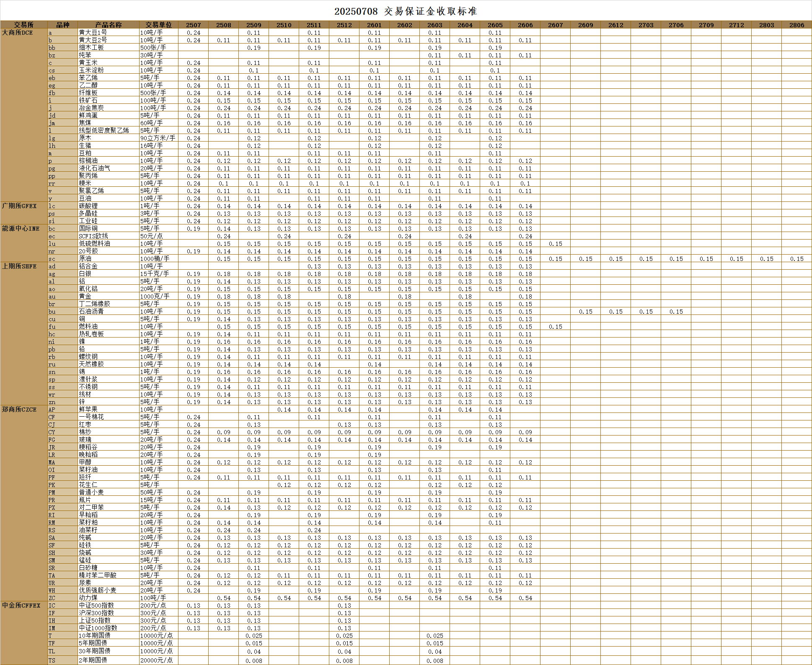Select the trading unit 20000元/点

(157, 660)
